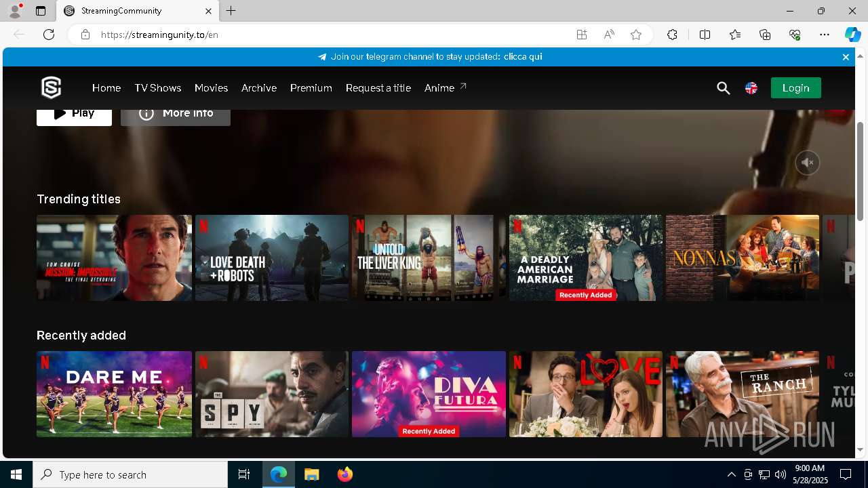Open a new tab
The width and height of the screenshot is (868, 488).
(x=231, y=11)
